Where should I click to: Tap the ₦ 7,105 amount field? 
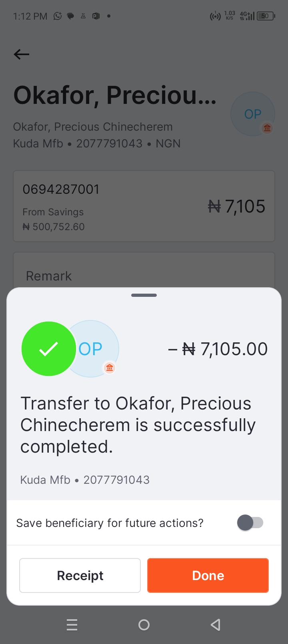[236, 207]
